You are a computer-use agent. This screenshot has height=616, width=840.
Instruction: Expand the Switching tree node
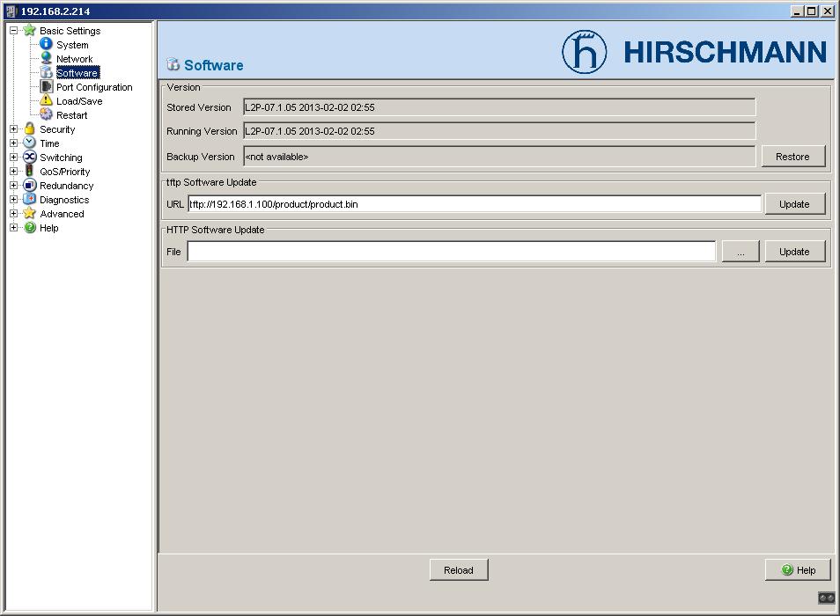click(x=13, y=157)
